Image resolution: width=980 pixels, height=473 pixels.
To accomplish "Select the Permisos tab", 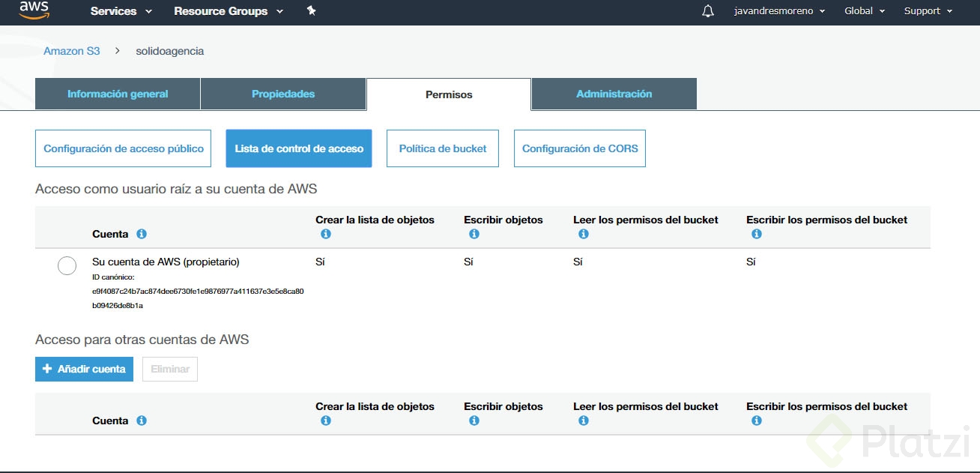I will click(449, 94).
